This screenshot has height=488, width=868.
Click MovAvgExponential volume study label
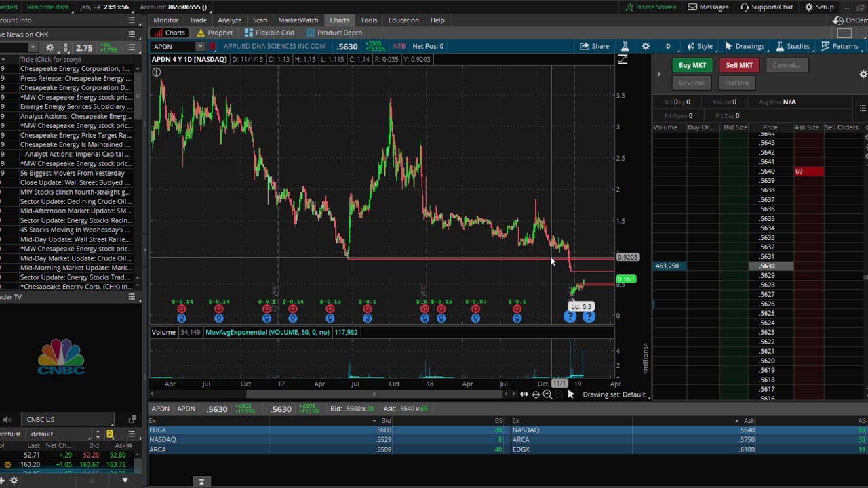click(268, 332)
